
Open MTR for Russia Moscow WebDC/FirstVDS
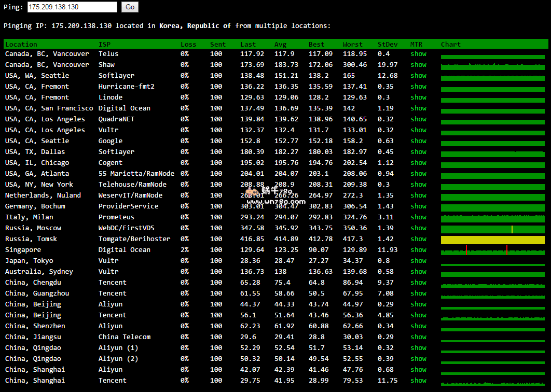(x=418, y=228)
